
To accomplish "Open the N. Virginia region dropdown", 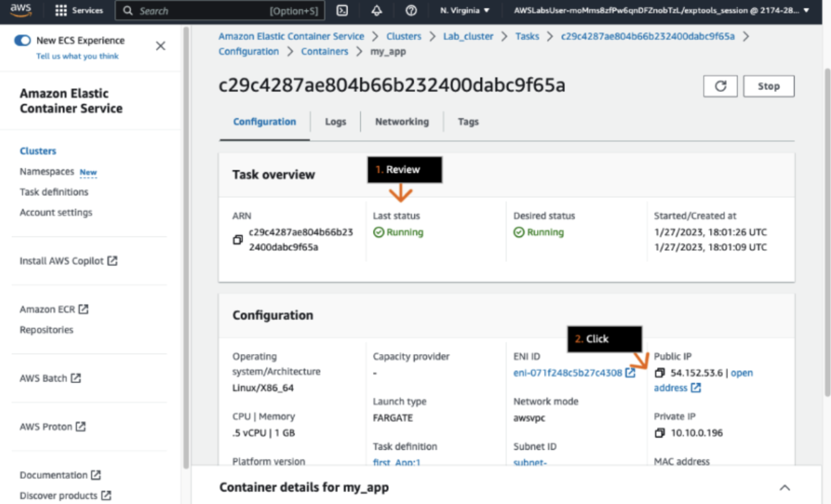I will pyautogui.click(x=464, y=10).
